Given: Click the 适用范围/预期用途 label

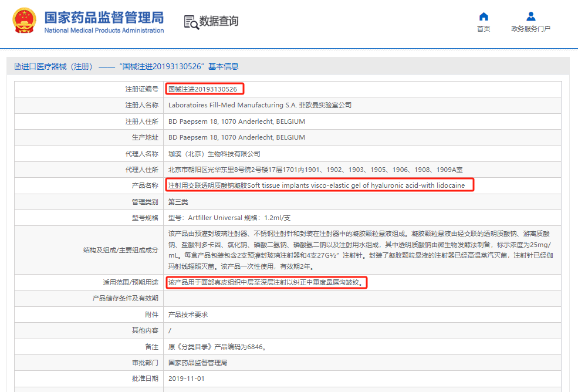Looking at the screenshot, I should click(x=130, y=282).
